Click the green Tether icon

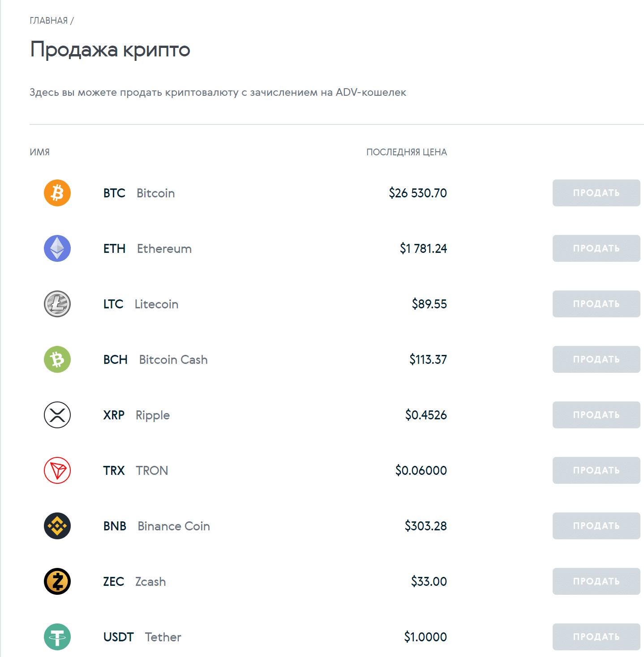57,637
